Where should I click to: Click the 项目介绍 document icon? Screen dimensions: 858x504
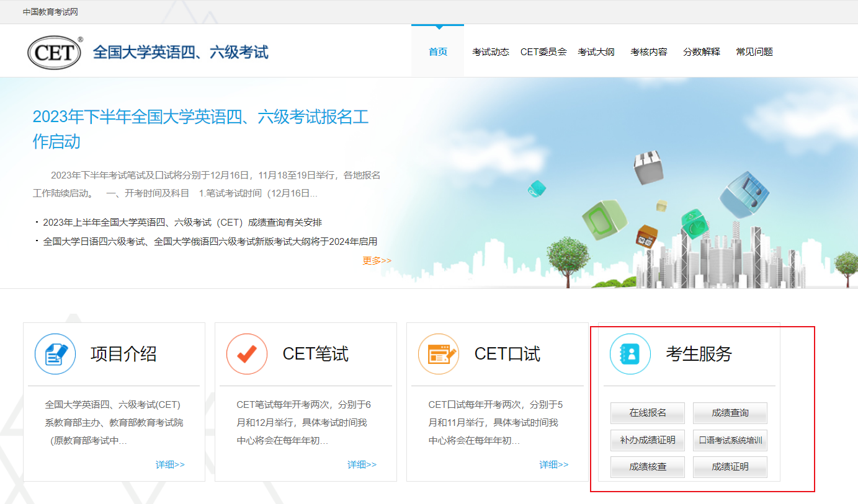tap(55, 354)
